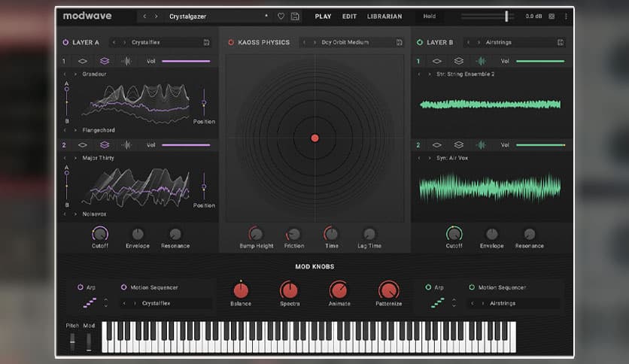Toggle the Hold button in the top bar
The height and width of the screenshot is (364, 629).
point(429,17)
